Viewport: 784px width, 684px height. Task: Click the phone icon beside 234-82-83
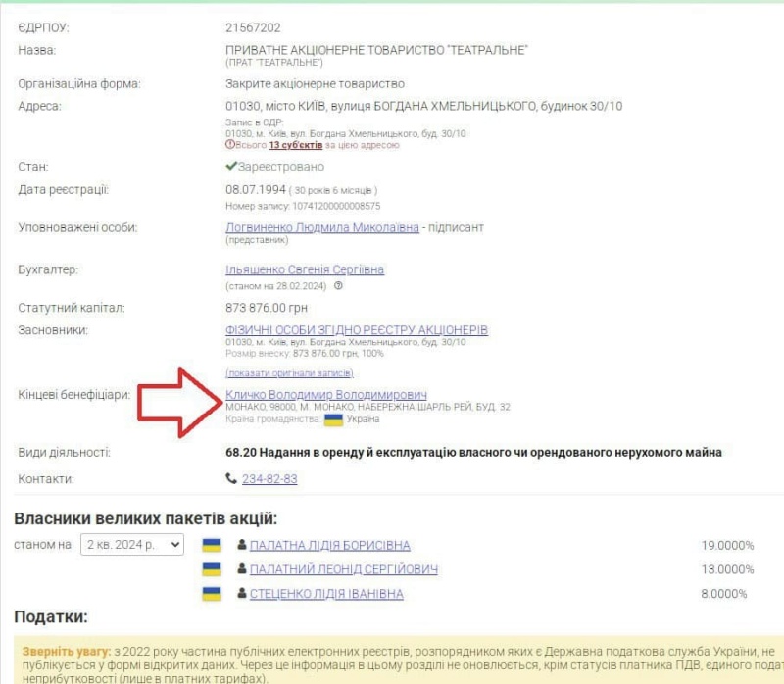point(231,479)
